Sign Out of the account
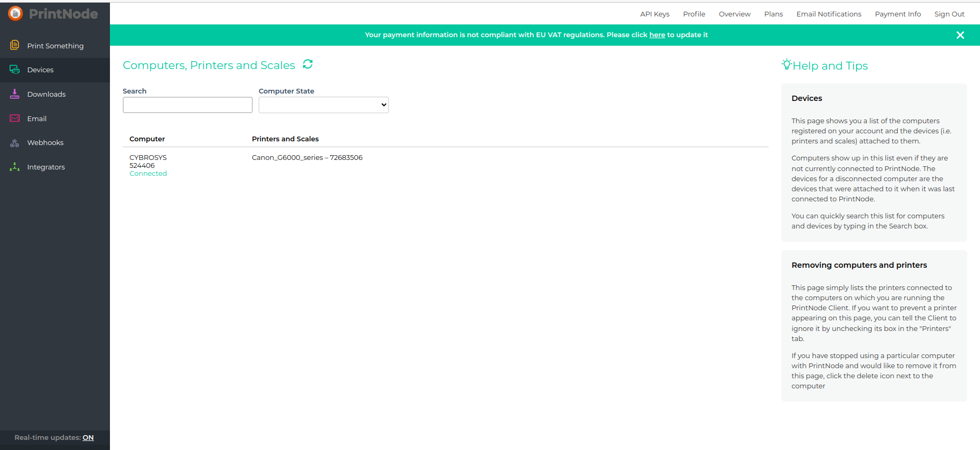The width and height of the screenshot is (980, 450). point(949,14)
